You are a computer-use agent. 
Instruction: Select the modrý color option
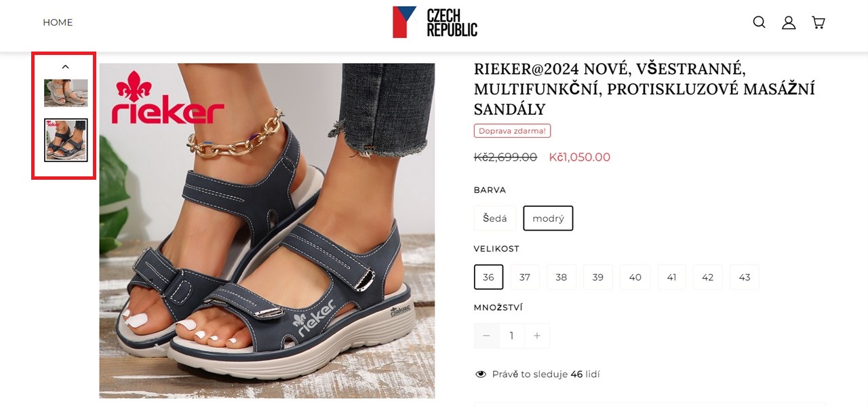[x=548, y=218]
